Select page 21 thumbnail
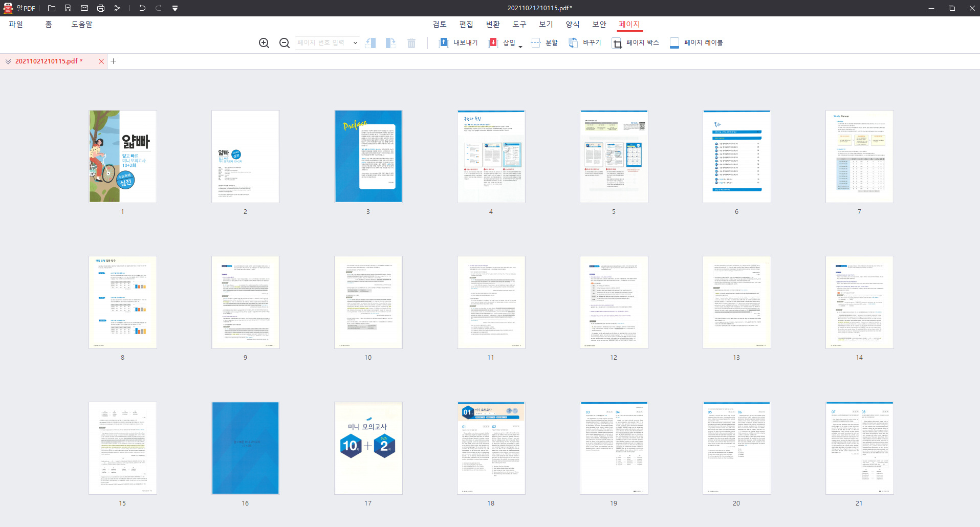Image resolution: width=980 pixels, height=527 pixels. 860,448
